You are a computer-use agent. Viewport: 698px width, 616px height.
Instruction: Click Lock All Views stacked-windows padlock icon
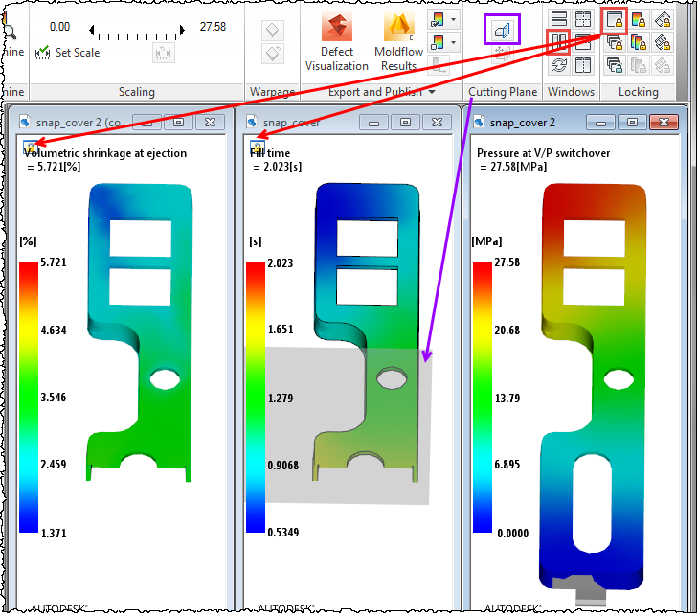[x=615, y=43]
